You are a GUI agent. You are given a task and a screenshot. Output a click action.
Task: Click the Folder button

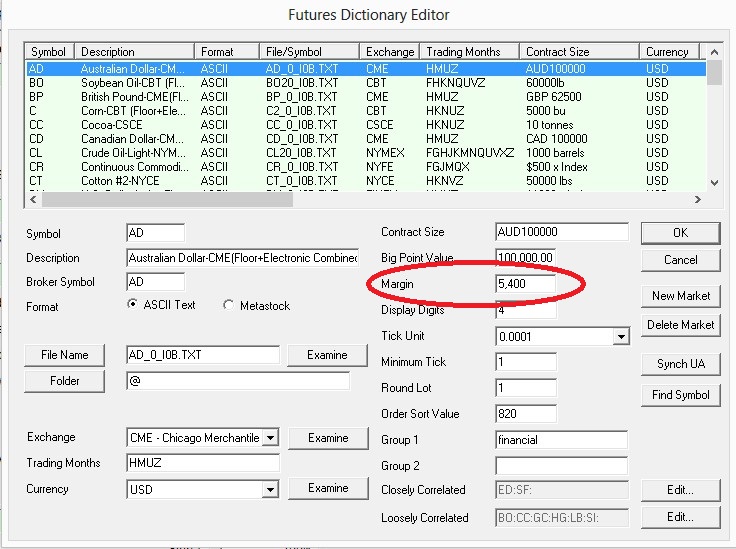[x=64, y=381]
